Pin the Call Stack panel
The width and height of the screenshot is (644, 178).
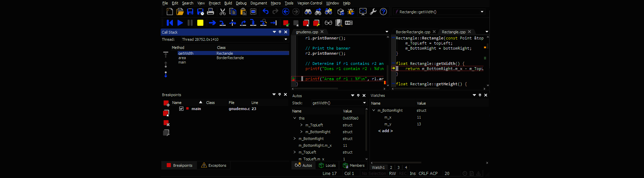point(280,32)
